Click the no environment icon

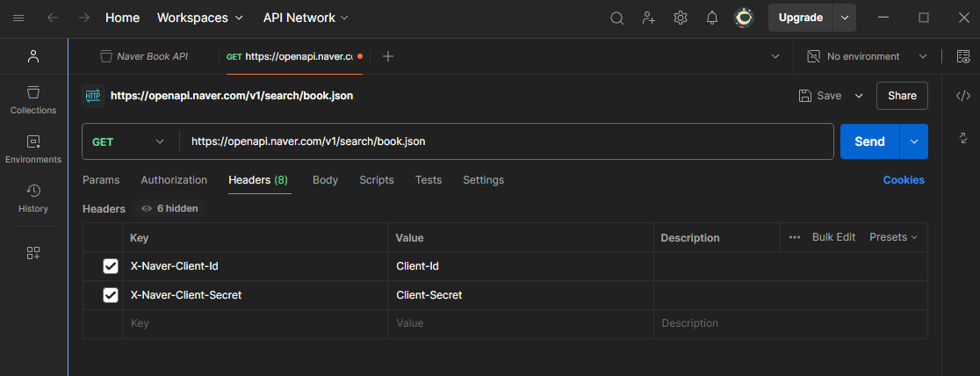tap(813, 56)
